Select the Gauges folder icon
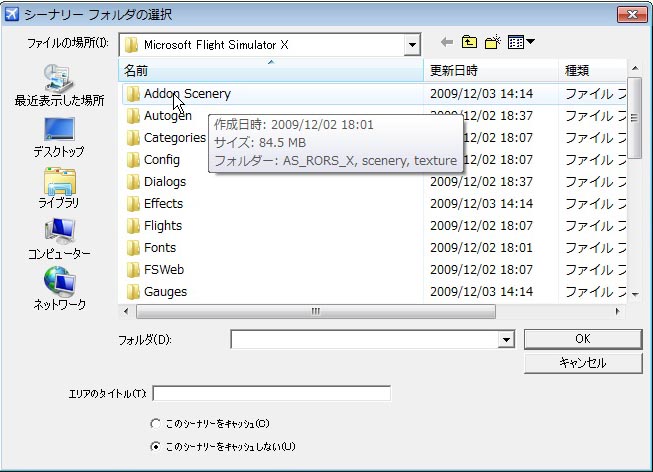The height and width of the screenshot is (472, 653). [x=133, y=292]
